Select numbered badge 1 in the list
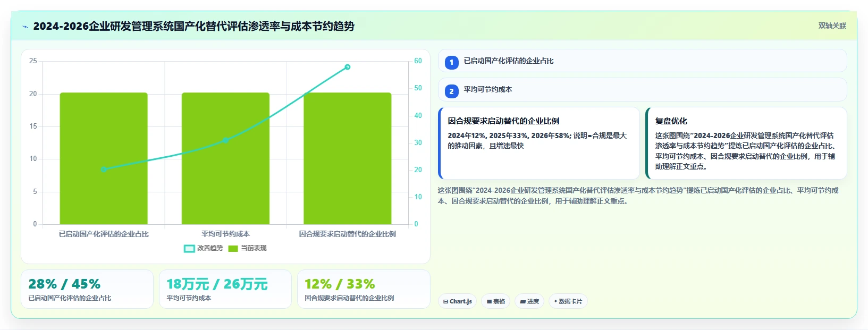This screenshot has height=330, width=868. coord(451,62)
